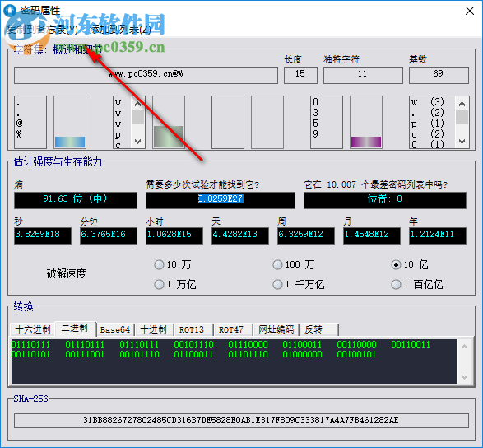Click the 小时 value 1.0628E15
The width and height of the screenshot is (483, 448).
(174, 236)
